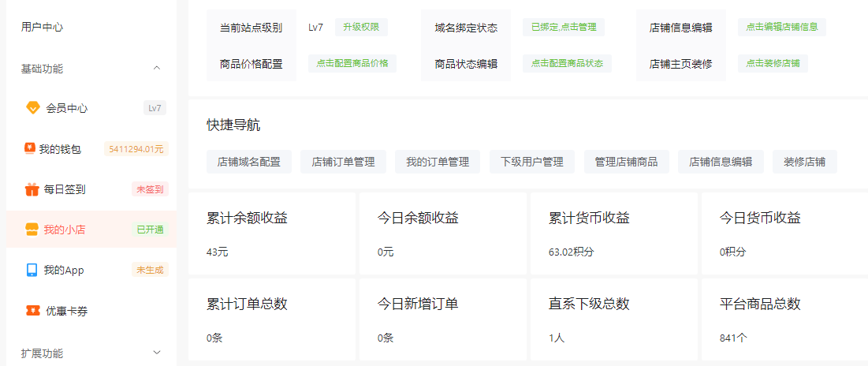Click the 未生成 status badge

coord(150,271)
